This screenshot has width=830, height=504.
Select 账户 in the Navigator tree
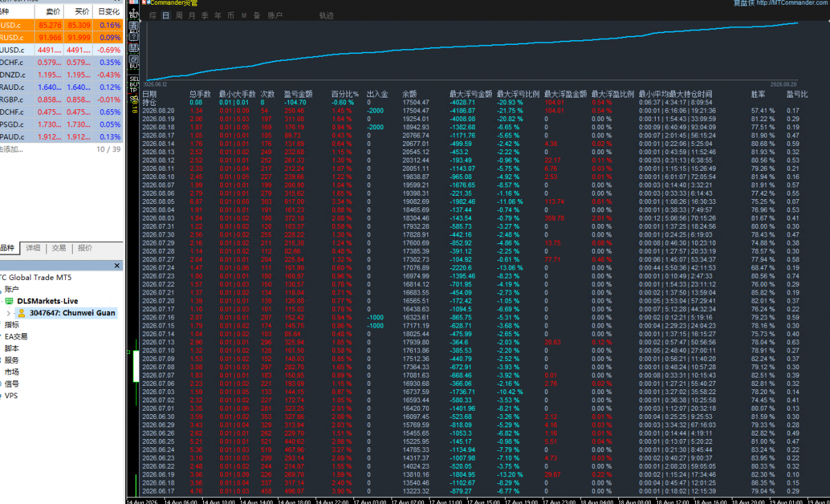coord(12,290)
